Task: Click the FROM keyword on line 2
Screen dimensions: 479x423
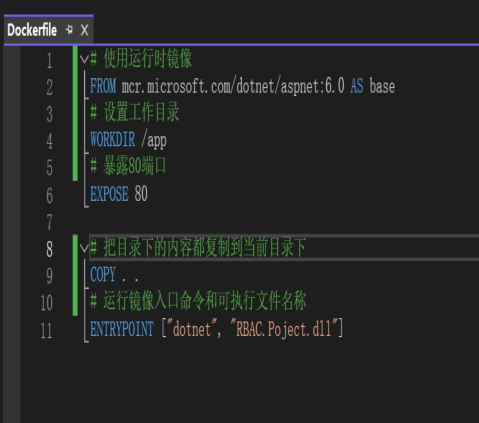Action: [103, 86]
